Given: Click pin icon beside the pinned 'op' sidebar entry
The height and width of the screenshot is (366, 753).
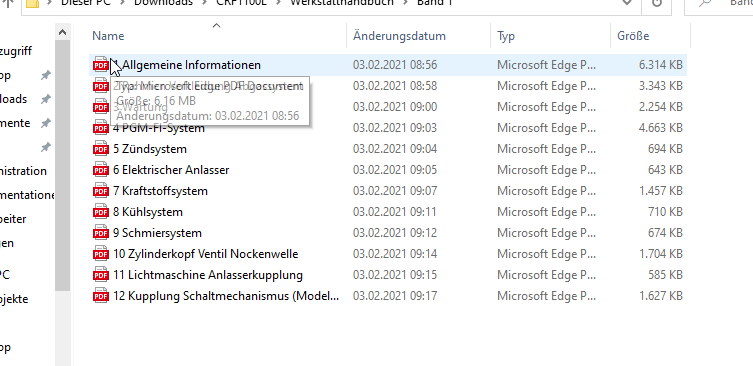Looking at the screenshot, I should tap(46, 75).
